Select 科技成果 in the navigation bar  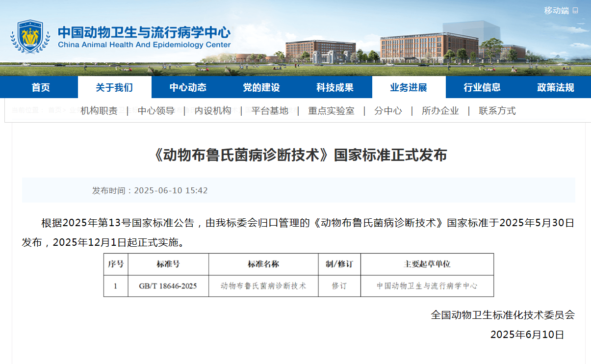(x=335, y=87)
